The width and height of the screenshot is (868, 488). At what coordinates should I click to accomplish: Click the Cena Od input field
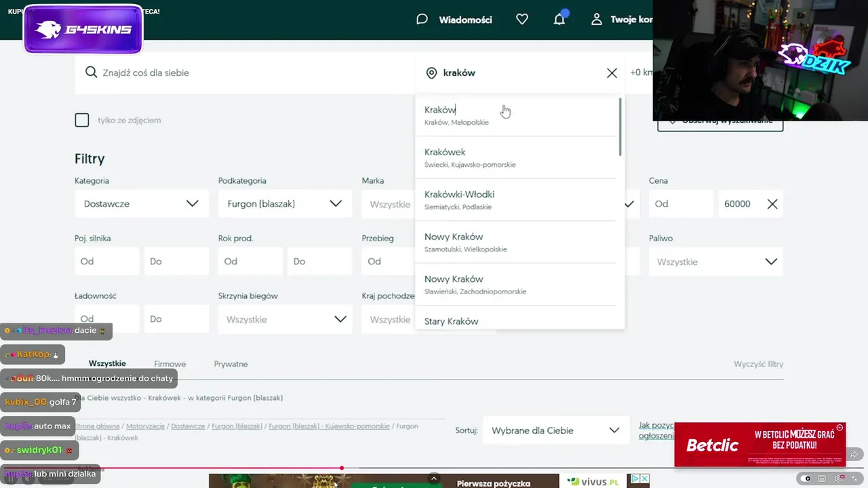[x=681, y=204]
